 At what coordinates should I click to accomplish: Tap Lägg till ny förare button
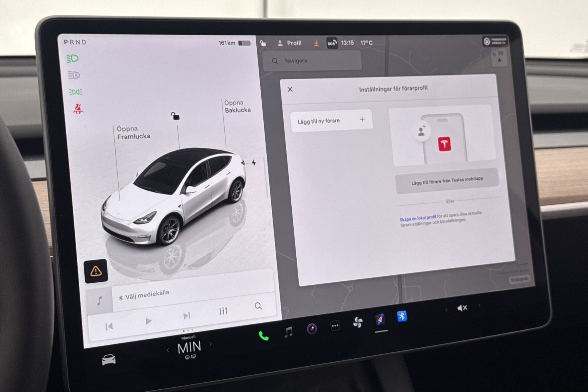pyautogui.click(x=331, y=121)
